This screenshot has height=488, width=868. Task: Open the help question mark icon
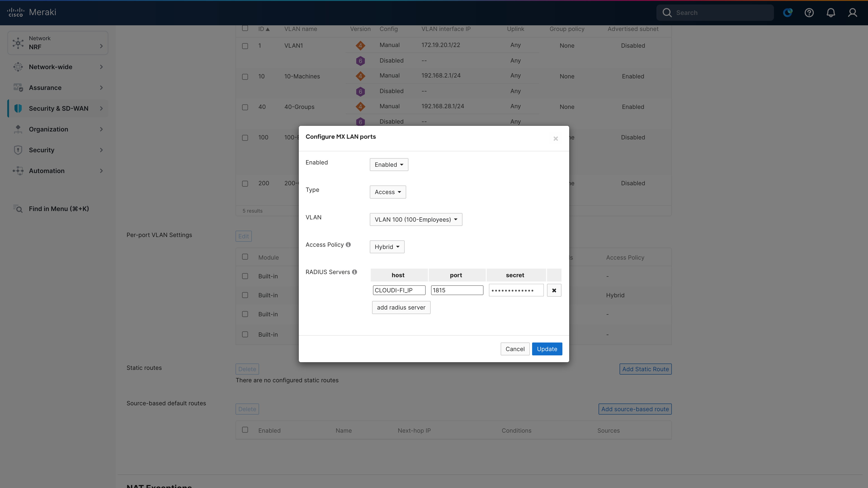(x=809, y=12)
